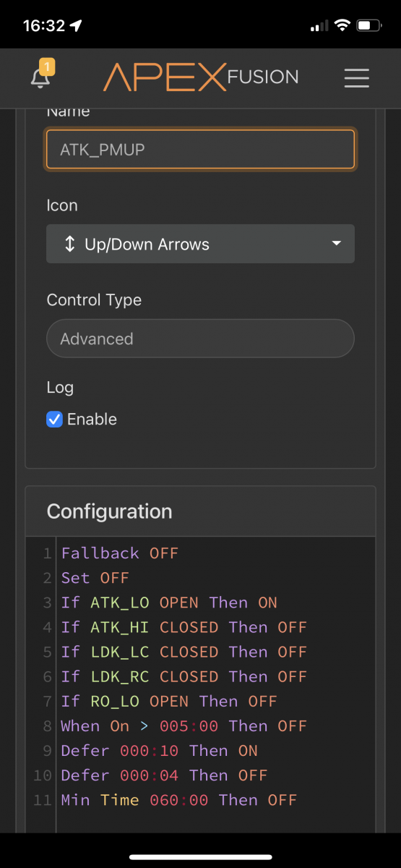
Task: Tap the location arrow in status bar
Action: click(x=76, y=25)
